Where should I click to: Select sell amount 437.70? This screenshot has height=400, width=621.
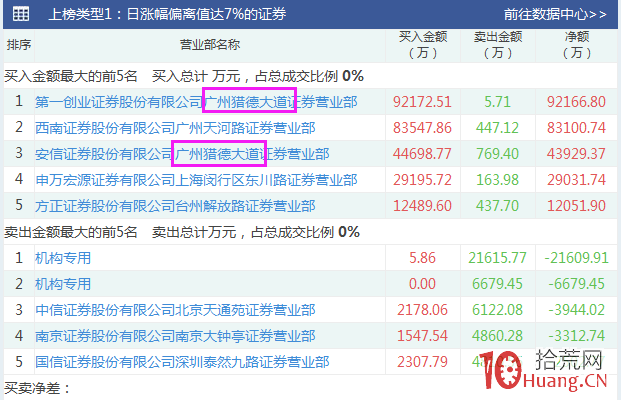pyautogui.click(x=497, y=206)
